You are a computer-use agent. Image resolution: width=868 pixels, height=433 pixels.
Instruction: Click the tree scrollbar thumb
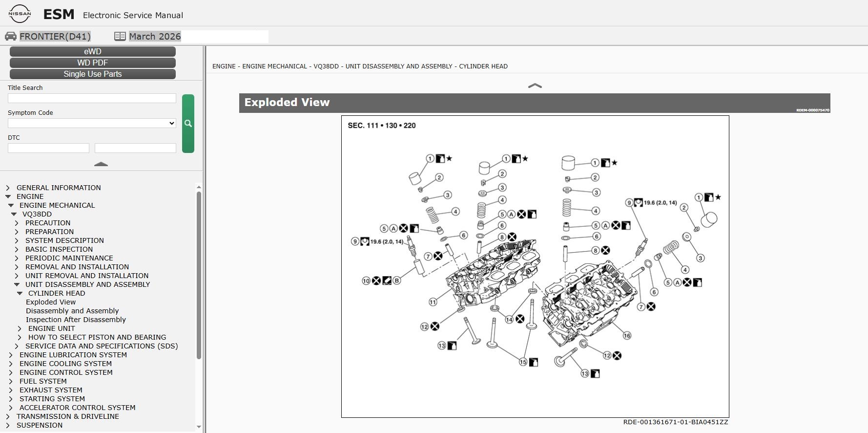[x=199, y=275]
